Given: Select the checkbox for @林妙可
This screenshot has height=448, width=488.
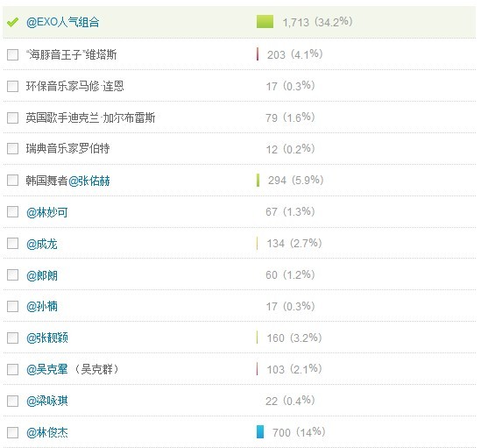Looking at the screenshot, I should pyautogui.click(x=13, y=212).
